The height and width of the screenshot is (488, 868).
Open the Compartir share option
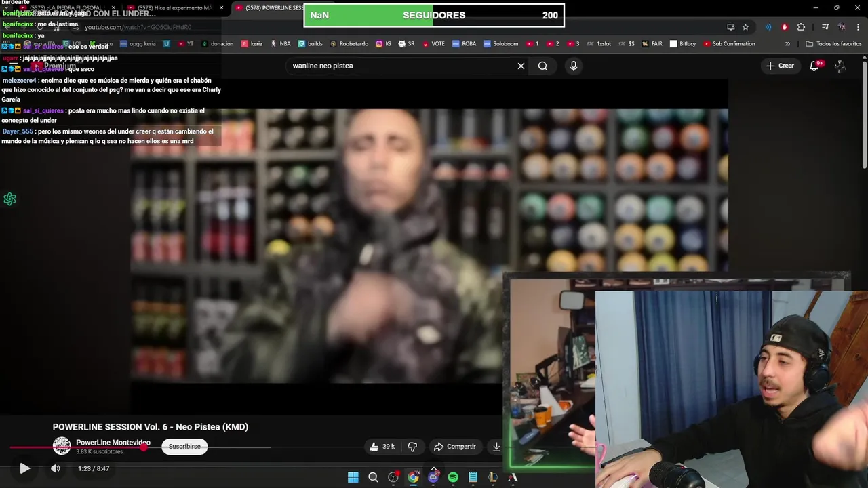454,447
